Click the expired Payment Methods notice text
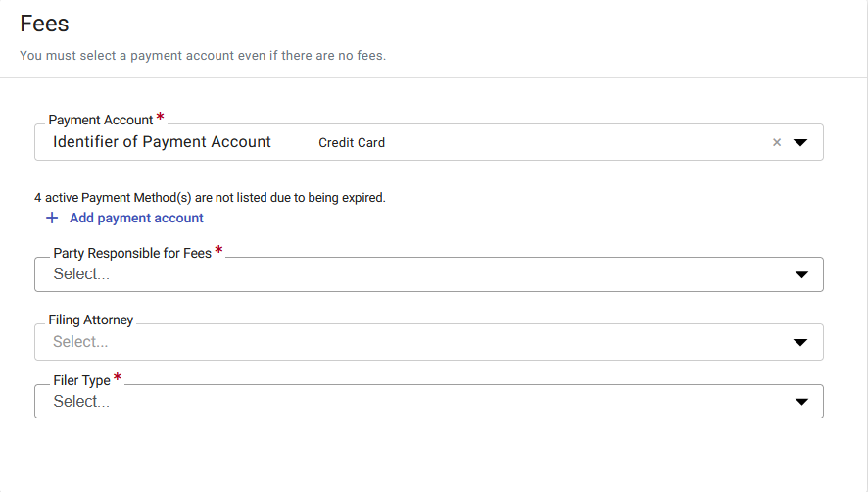 [210, 198]
